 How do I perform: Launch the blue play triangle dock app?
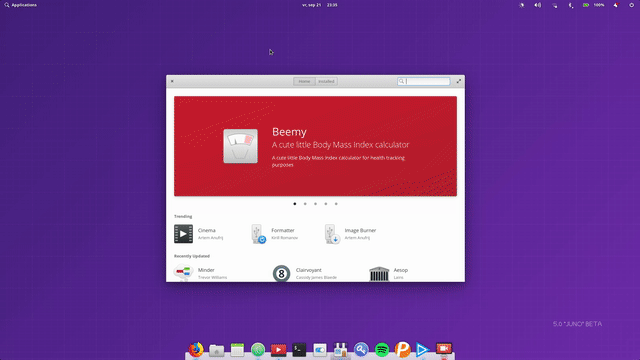pos(423,350)
